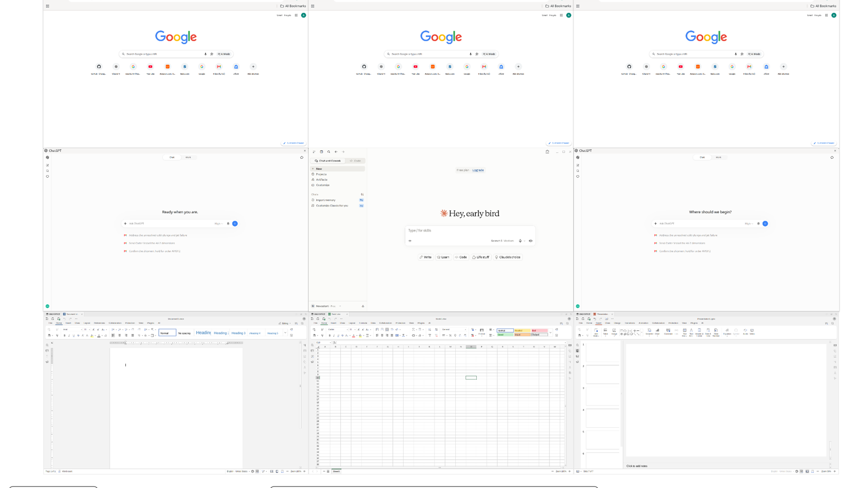
Task: Open the YouTube shortcut in the left Chrome window
Action: 150,67
